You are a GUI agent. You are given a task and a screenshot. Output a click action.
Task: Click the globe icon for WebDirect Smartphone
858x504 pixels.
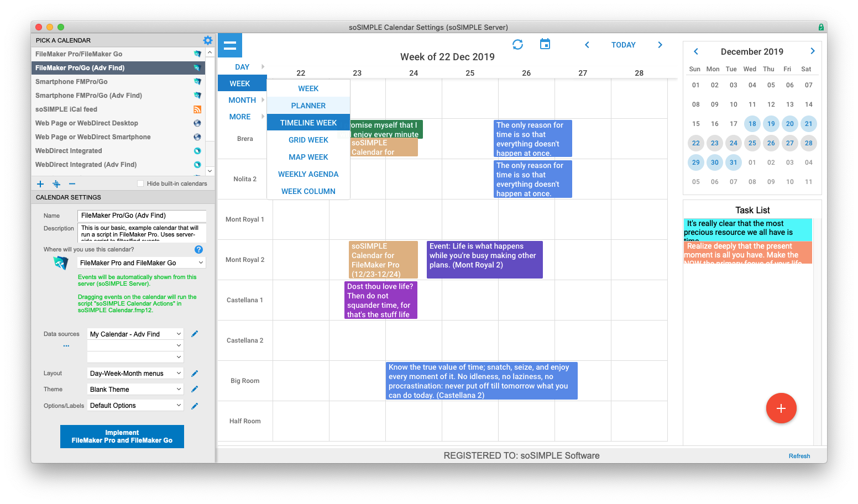197,137
